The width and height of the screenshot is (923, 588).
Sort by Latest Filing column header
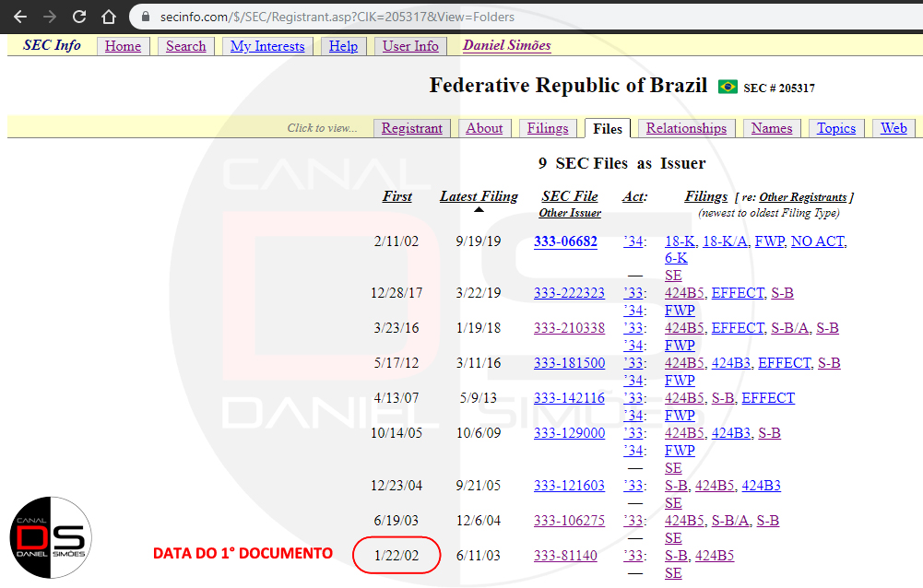[x=479, y=196]
